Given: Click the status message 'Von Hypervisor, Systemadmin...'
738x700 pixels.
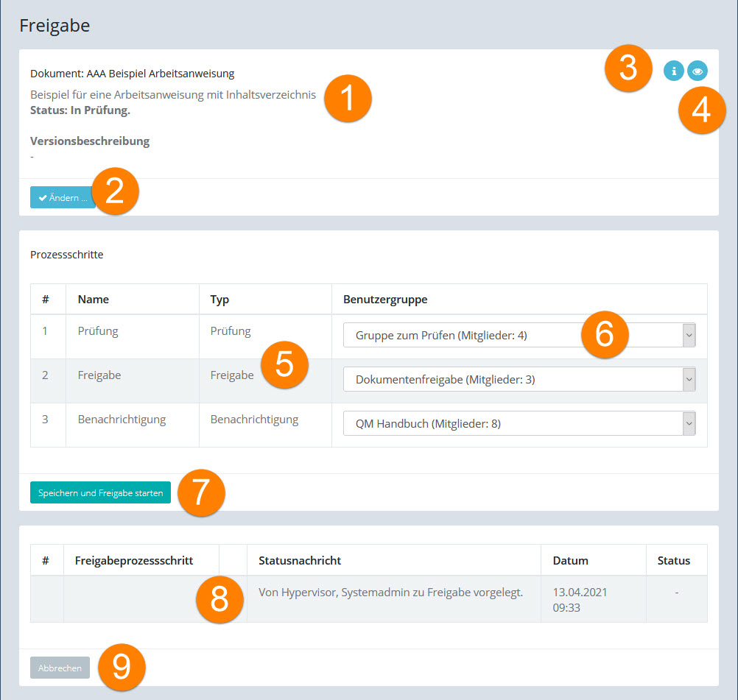Looking at the screenshot, I should 390,593.
